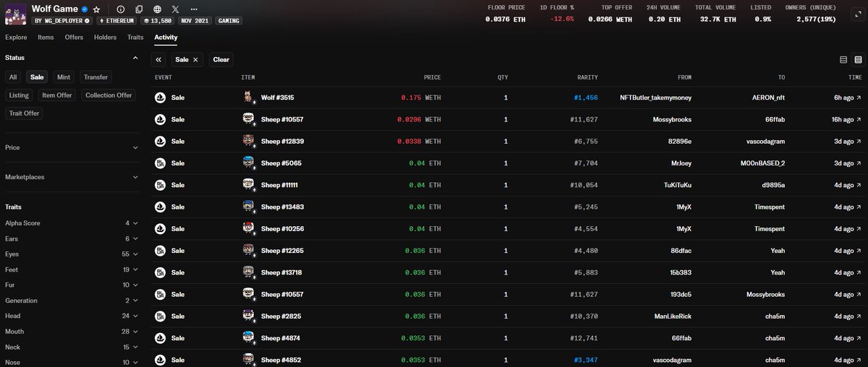Open transaction arrow for the 6h ago sale
The width and height of the screenshot is (868, 367).
pyautogui.click(x=859, y=98)
